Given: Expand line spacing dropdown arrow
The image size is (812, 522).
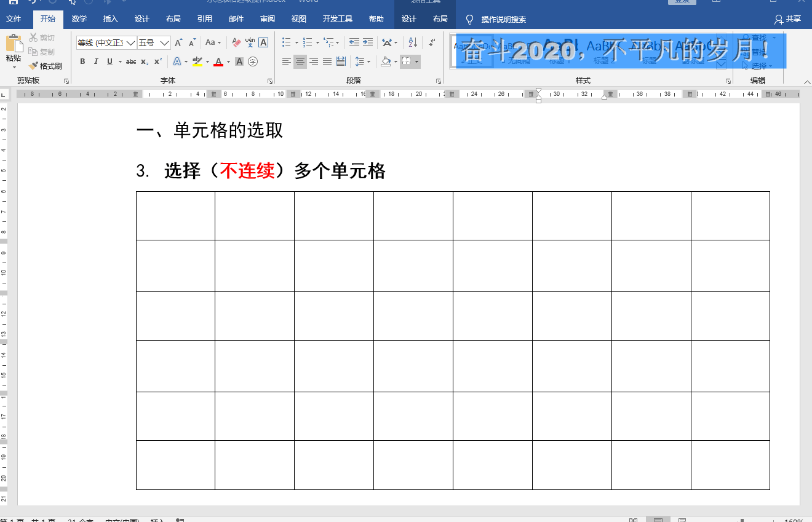Looking at the screenshot, I should (369, 61).
